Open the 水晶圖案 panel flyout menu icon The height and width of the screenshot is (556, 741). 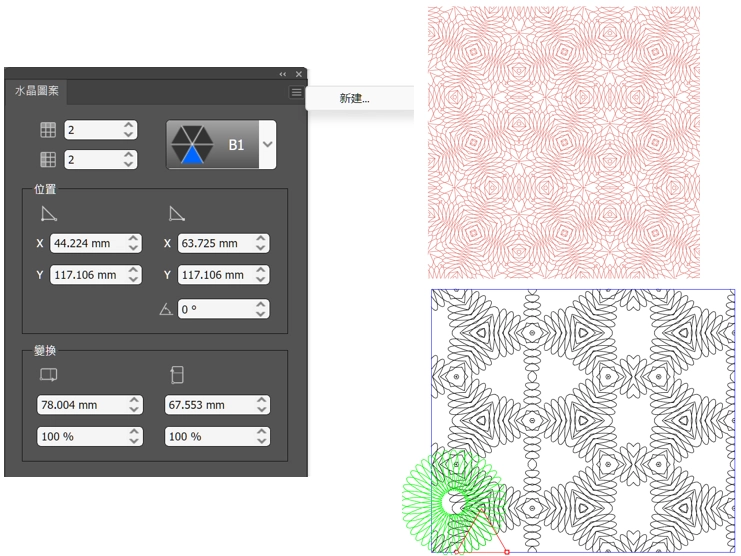296,92
